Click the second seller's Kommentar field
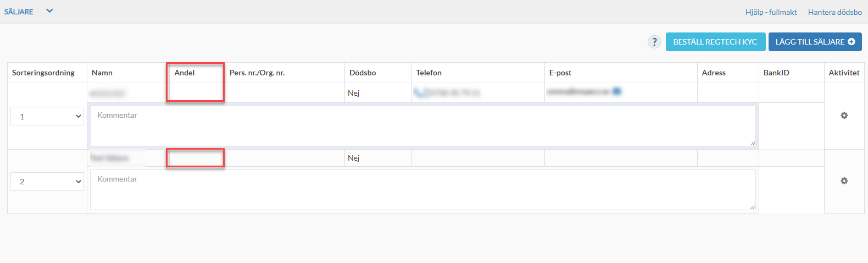 point(423,190)
